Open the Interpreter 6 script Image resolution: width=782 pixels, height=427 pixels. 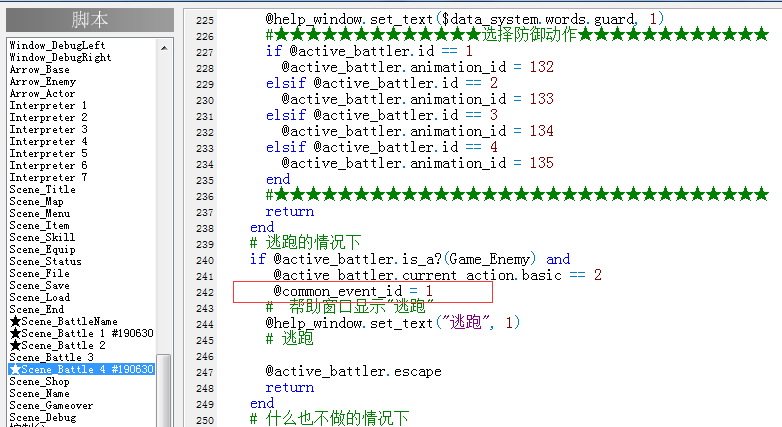(x=48, y=165)
